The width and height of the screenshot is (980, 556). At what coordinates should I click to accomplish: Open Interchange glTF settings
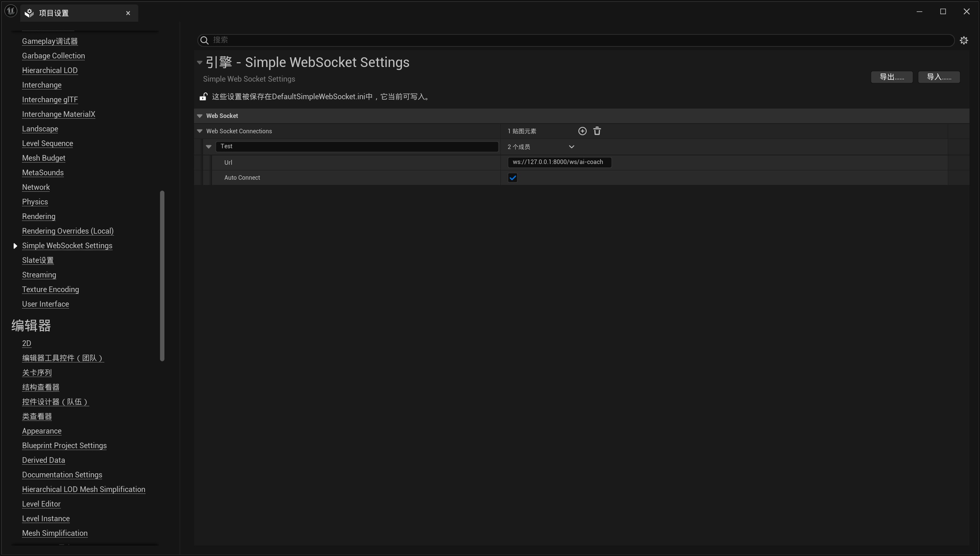(50, 99)
